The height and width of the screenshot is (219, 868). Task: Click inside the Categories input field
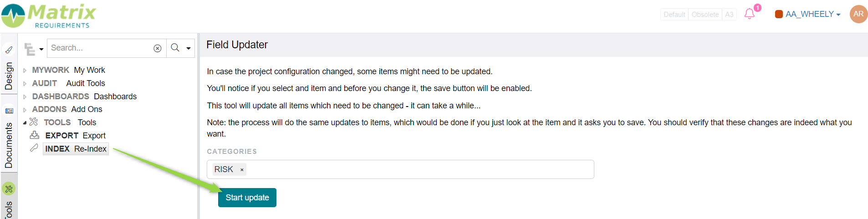pyautogui.click(x=419, y=169)
